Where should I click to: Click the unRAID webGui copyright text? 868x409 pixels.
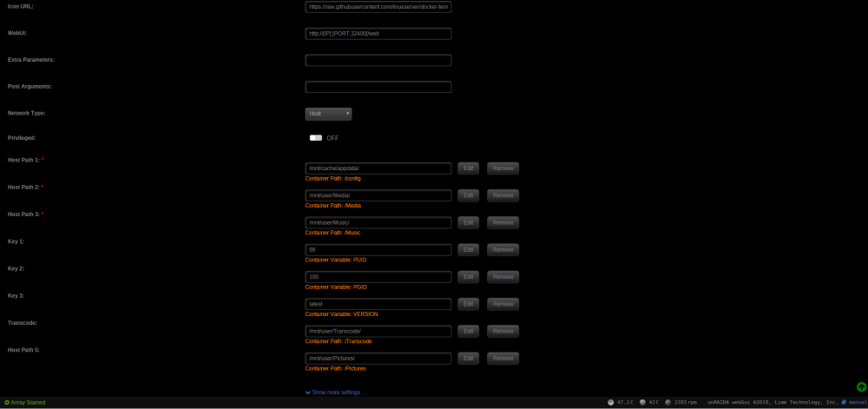tap(773, 402)
